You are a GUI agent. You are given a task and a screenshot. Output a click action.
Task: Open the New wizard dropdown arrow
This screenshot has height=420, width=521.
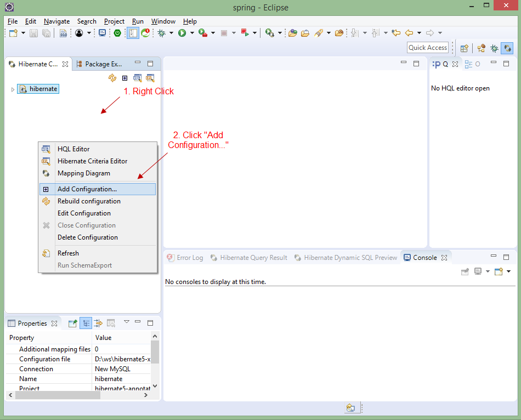[23, 33]
